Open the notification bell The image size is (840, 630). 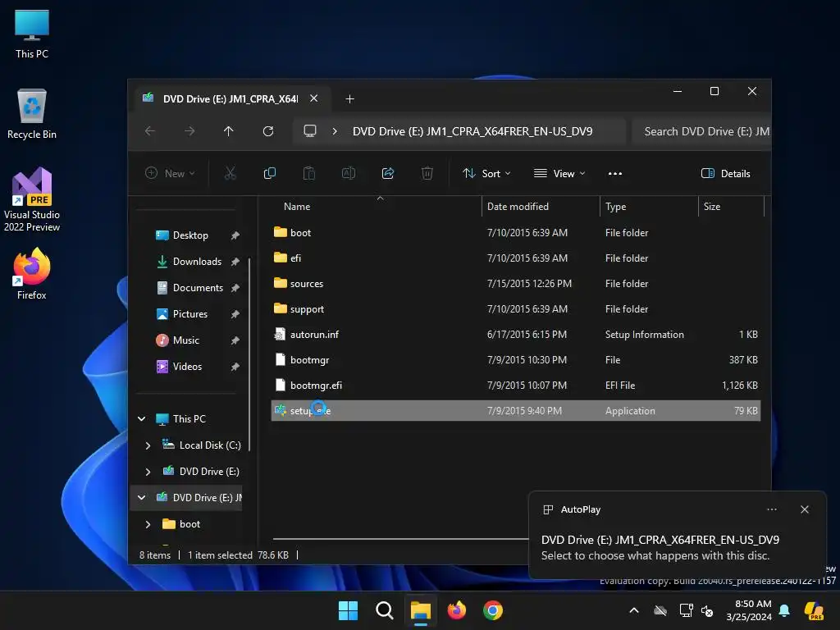coord(784,610)
